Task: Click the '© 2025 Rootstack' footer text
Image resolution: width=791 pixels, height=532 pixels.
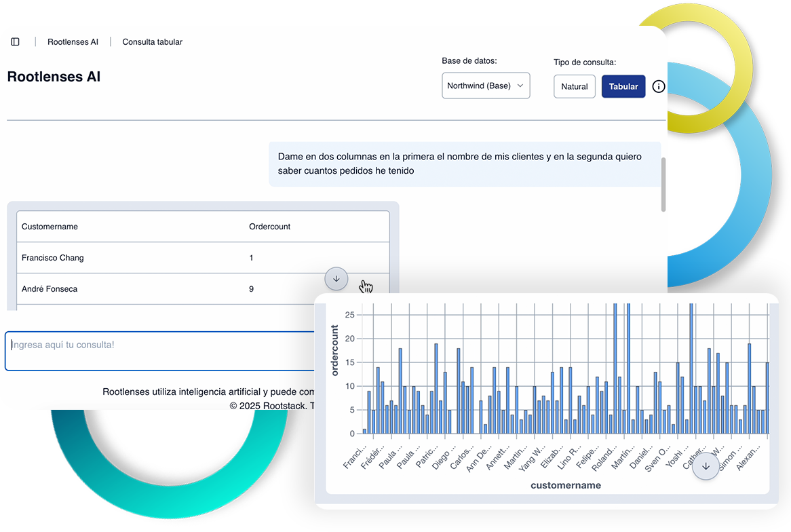Action: click(x=268, y=406)
